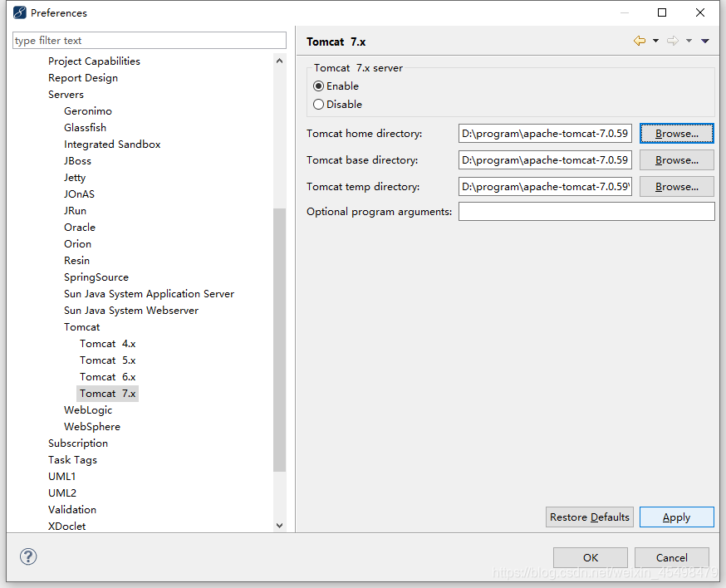Select the Servers tree node

point(66,95)
